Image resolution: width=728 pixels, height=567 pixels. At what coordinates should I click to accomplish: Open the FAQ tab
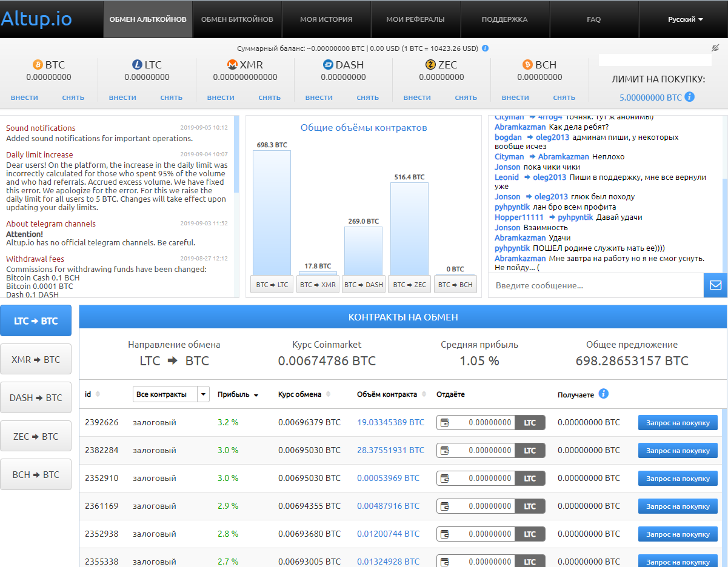594,19
